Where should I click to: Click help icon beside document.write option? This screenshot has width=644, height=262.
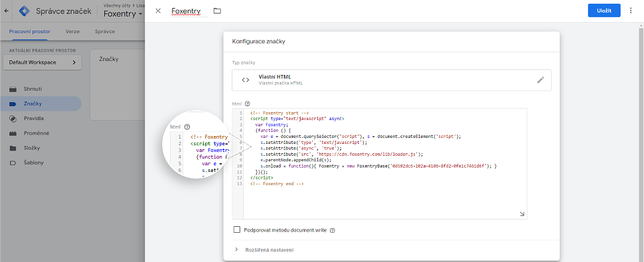(333, 230)
